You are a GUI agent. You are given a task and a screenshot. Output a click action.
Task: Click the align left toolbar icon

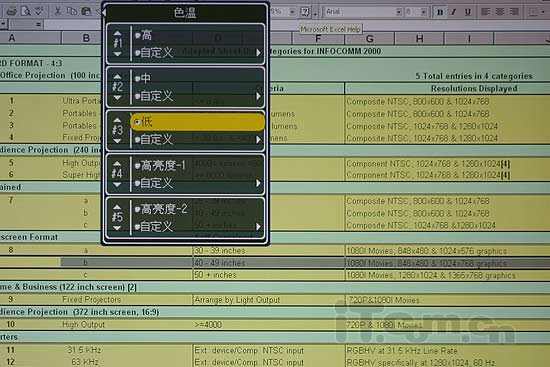485,12
